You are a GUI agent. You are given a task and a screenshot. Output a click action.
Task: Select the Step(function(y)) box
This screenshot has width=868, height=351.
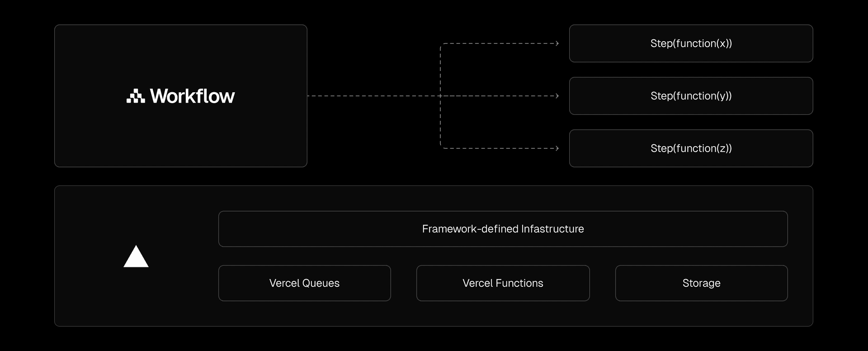pyautogui.click(x=691, y=96)
